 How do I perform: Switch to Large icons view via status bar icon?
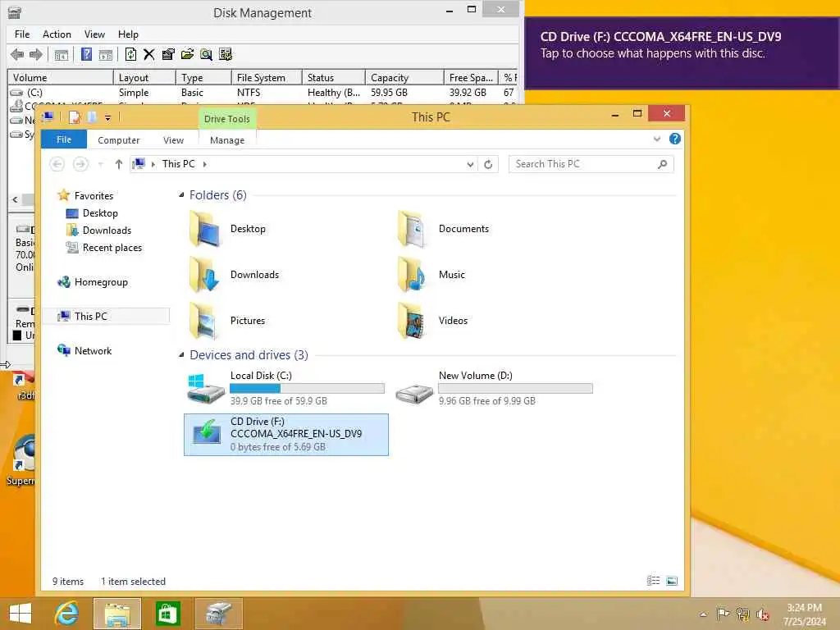(672, 581)
